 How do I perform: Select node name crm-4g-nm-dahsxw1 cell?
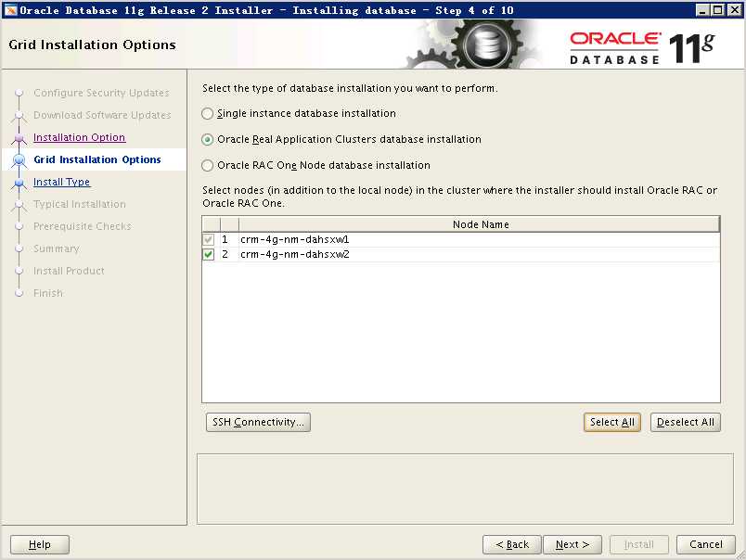480,239
